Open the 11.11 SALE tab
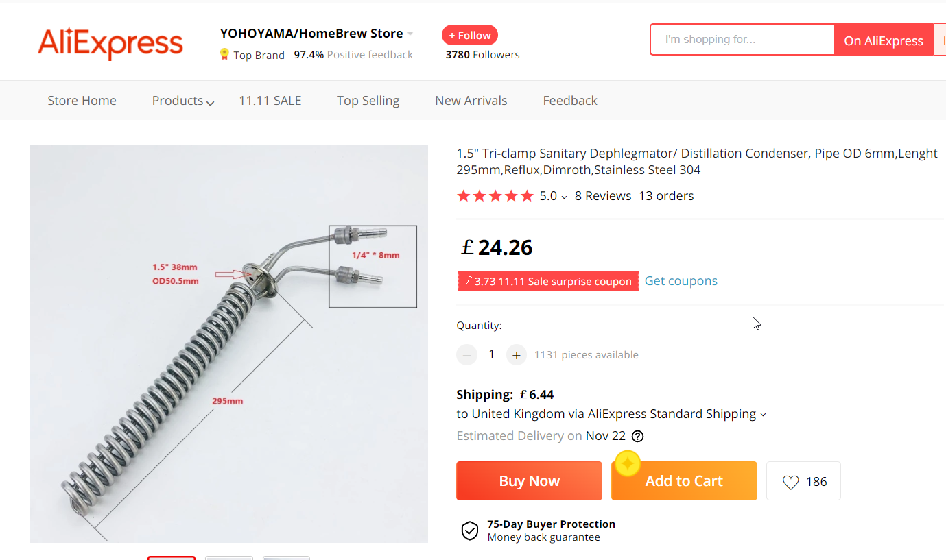The height and width of the screenshot is (560, 946). 270,101
